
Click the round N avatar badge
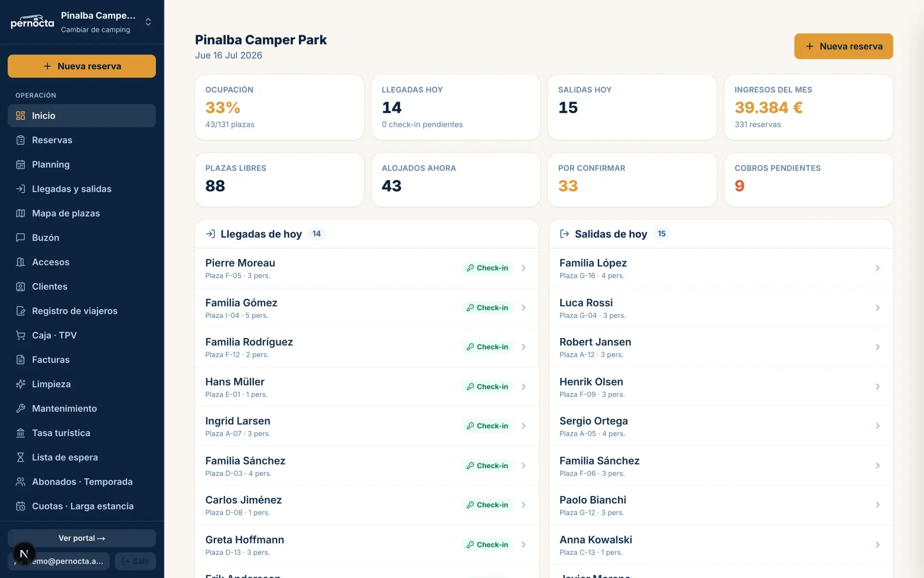click(24, 553)
